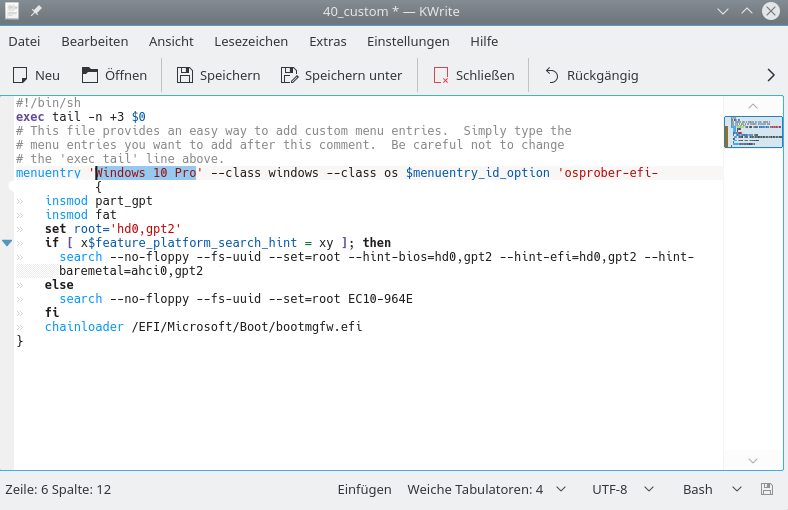This screenshot has height=510, width=788.
Task: Click the Zeile 6 Spalte 12 position indicator
Action: (x=58, y=489)
